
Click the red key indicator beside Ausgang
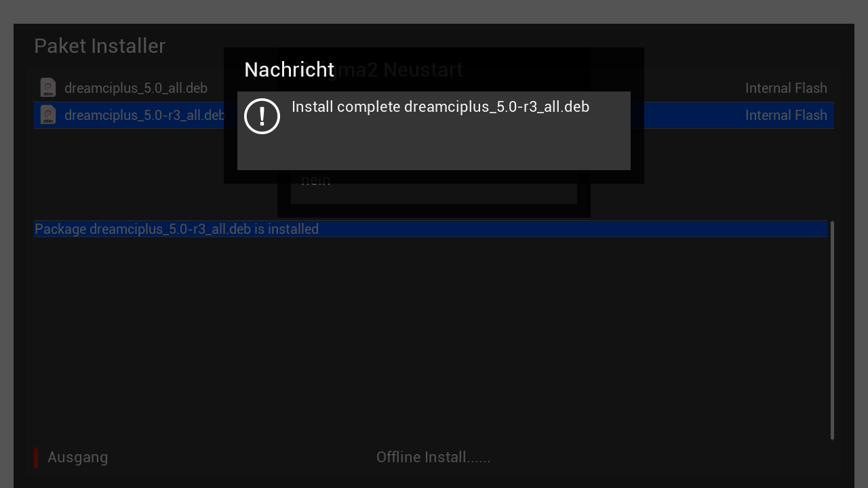point(36,457)
